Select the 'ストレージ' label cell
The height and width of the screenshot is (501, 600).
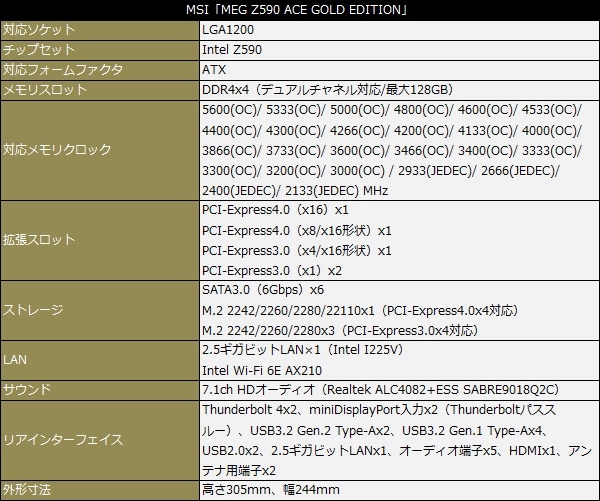99,310
